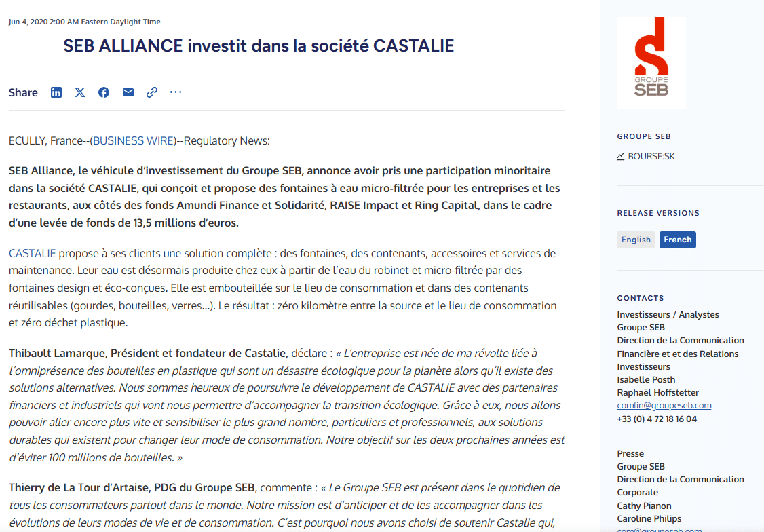Click the BOURSE:SK stock chart icon

point(621,156)
